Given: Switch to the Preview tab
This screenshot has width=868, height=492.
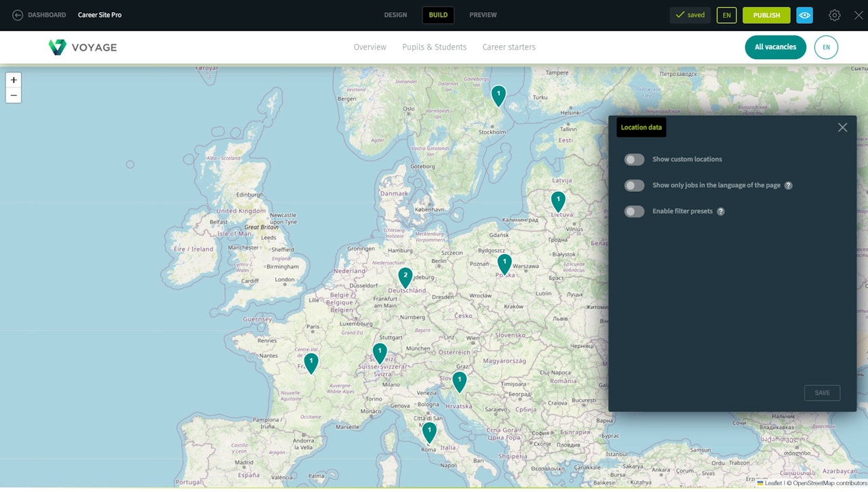Looking at the screenshot, I should pyautogui.click(x=483, y=15).
